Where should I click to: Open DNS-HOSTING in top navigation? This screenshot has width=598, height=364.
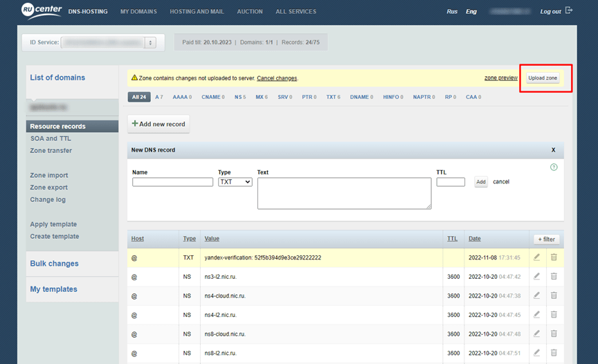(x=88, y=12)
